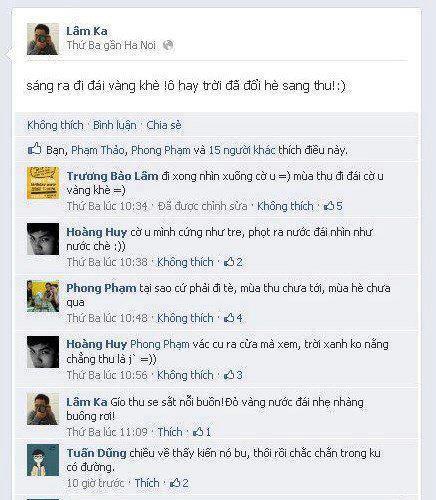Viewport: 436px width, 500px height.
Task: Click 'Chia sẻ' under the post
Action: click(164, 125)
